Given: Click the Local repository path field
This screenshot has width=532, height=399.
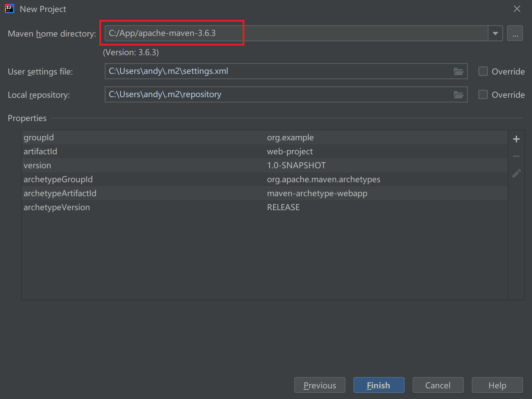Looking at the screenshot, I should click(286, 94).
